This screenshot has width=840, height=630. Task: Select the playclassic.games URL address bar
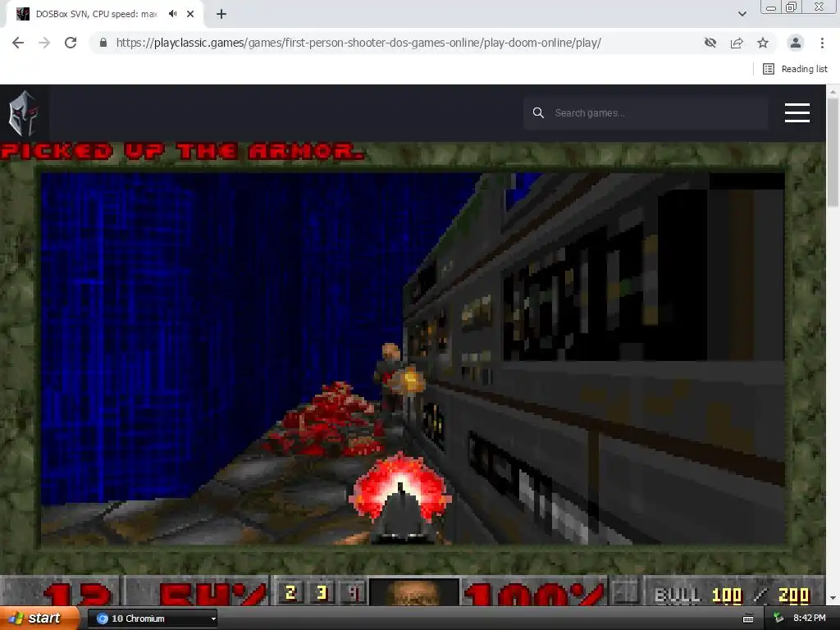click(x=358, y=43)
